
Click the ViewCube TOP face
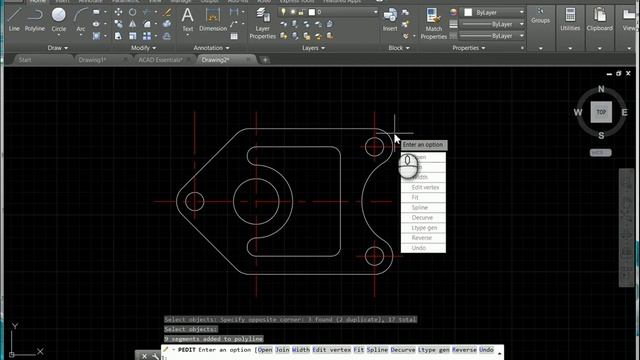(601, 112)
